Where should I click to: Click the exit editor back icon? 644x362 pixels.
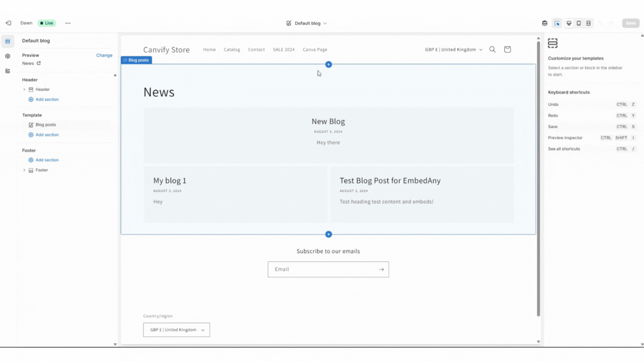click(x=8, y=23)
